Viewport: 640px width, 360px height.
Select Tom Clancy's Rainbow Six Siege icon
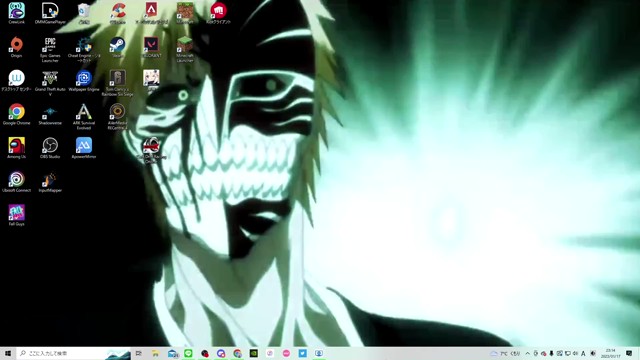(x=118, y=83)
